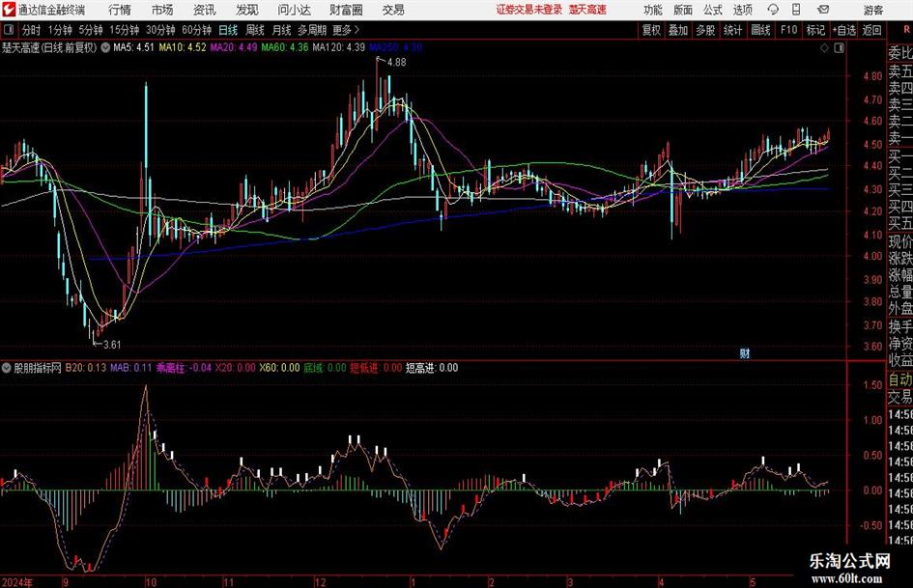Click the 画线 drawing button
Image resolution: width=913 pixels, height=588 pixels.
760,30
